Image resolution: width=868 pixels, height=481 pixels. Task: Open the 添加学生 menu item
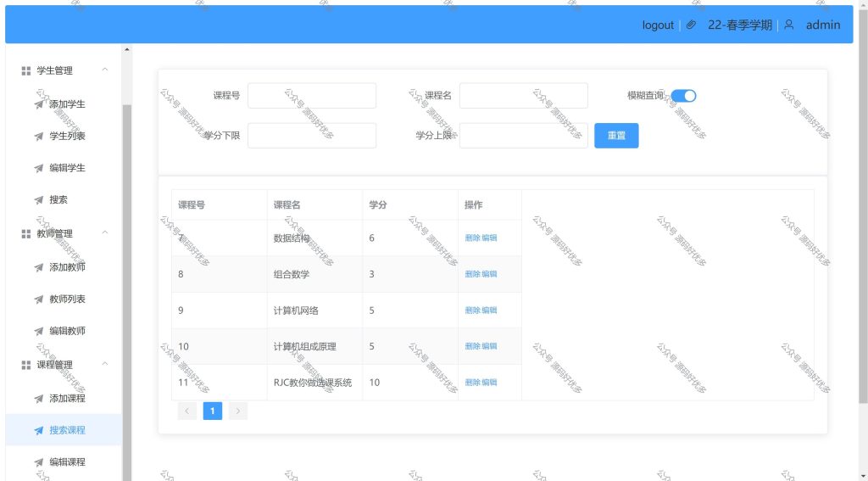[x=64, y=104]
